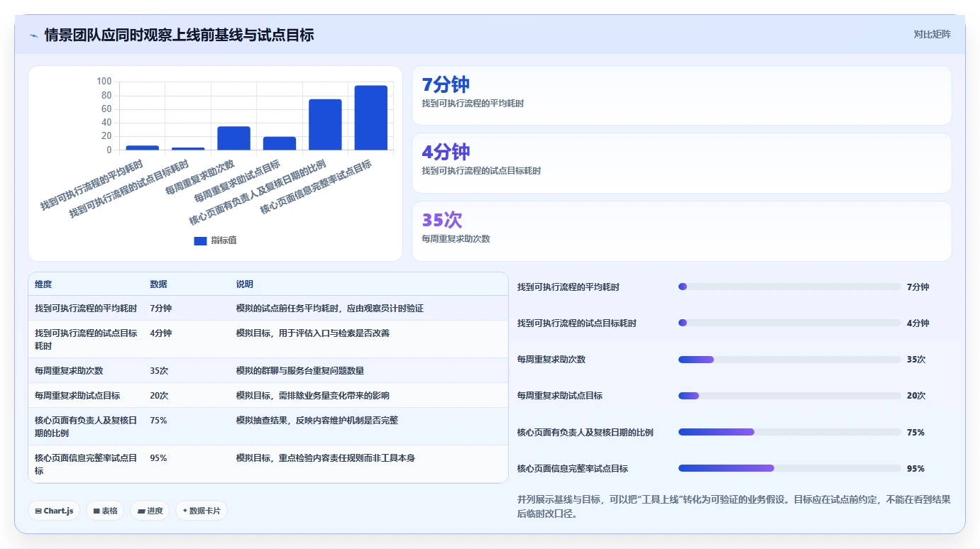
Task: Click the 75% value beside its progress bar
Action: click(915, 433)
